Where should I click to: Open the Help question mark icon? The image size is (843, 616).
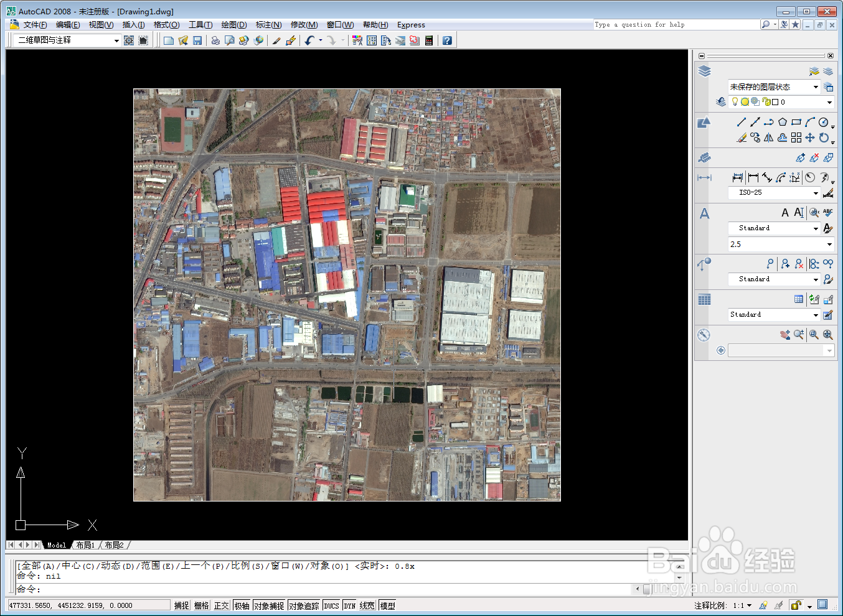tap(447, 40)
